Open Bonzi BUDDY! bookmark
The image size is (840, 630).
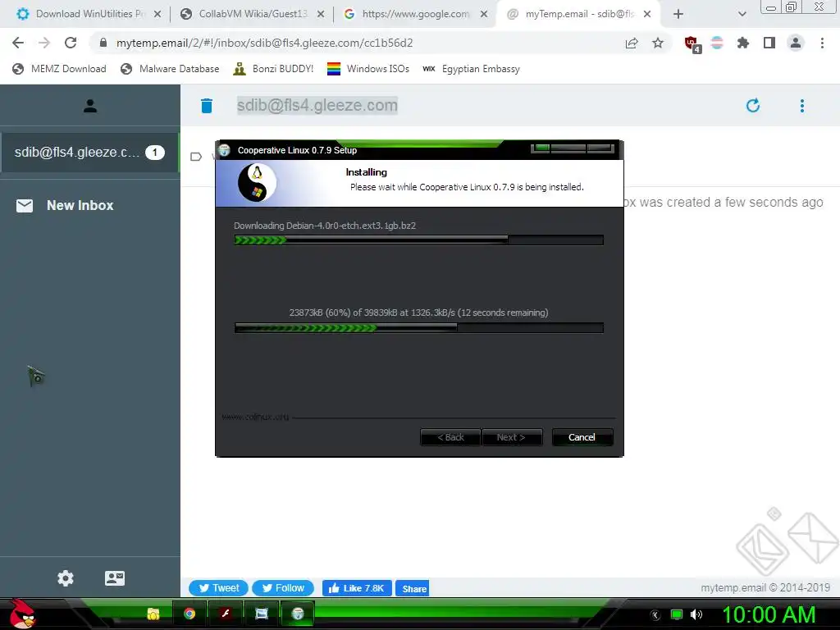point(273,69)
